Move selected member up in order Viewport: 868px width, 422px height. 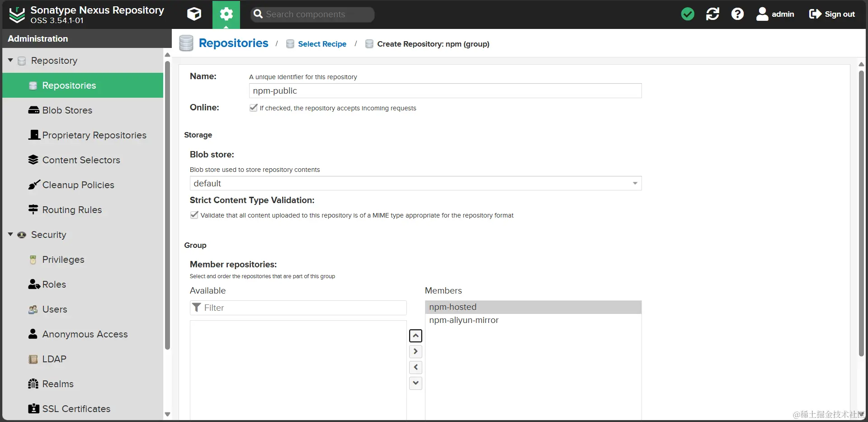point(415,336)
